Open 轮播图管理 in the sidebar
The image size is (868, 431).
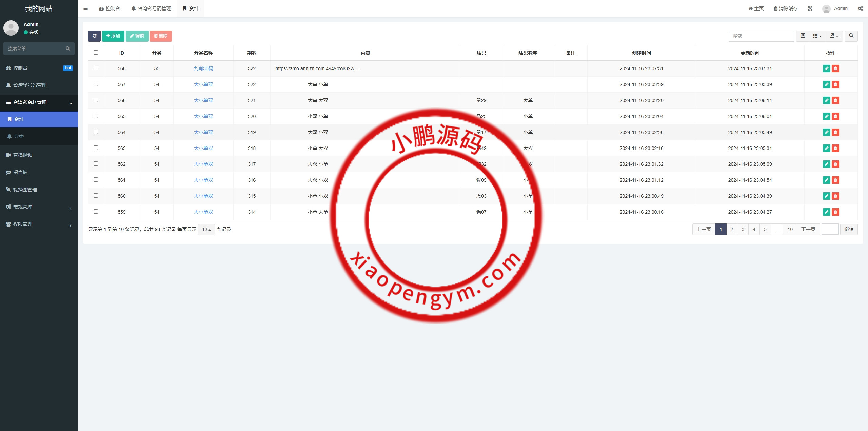click(39, 190)
